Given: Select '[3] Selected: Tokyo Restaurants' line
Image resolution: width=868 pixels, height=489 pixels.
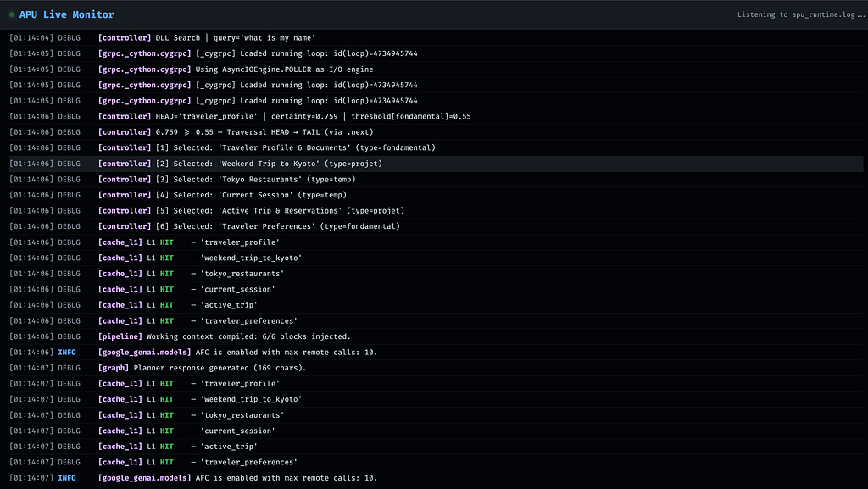Looking at the screenshot, I should [x=437, y=179].
